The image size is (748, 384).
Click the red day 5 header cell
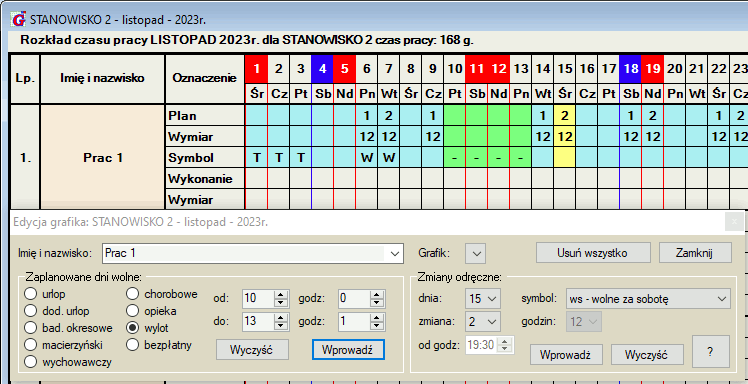tap(344, 69)
